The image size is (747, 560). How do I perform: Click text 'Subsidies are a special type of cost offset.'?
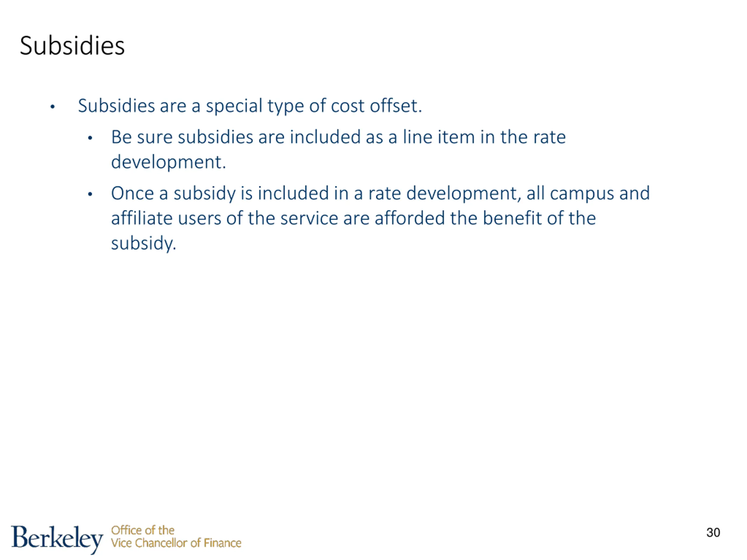[250, 106]
